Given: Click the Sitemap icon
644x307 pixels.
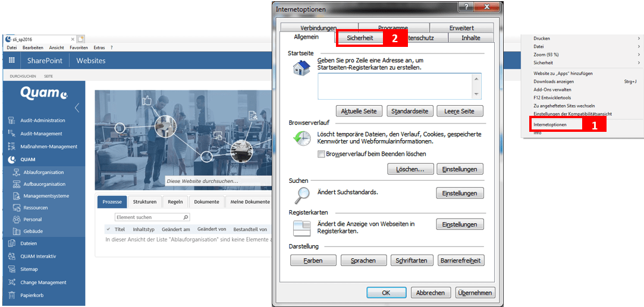Looking at the screenshot, I should (12, 269).
